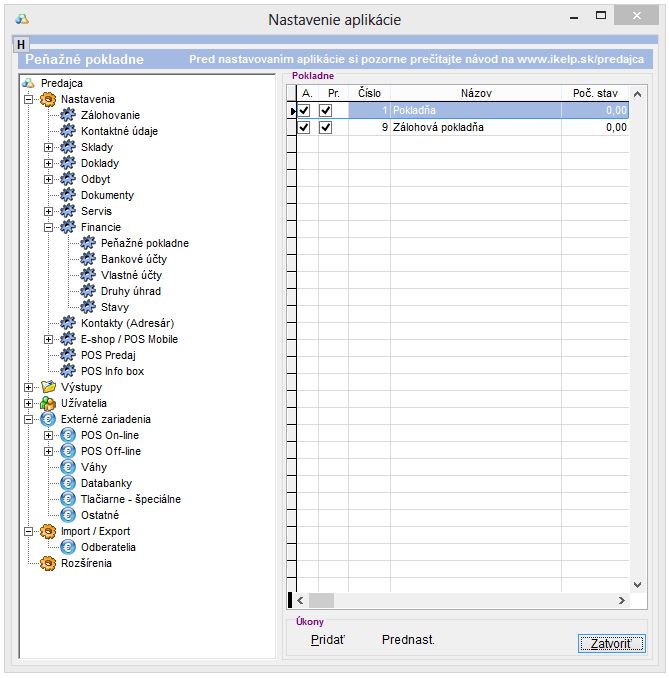Image resolution: width=669 pixels, height=678 pixels.
Task: Click the grid scroll down arrow
Action: [x=637, y=585]
